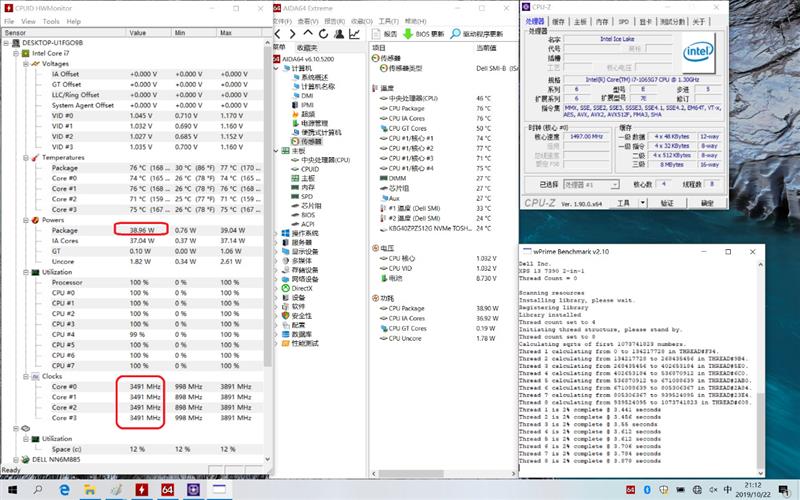Screen dimensions: 800x500
Task: Click the 确定 button in CPU-Z
Action: 707,203
